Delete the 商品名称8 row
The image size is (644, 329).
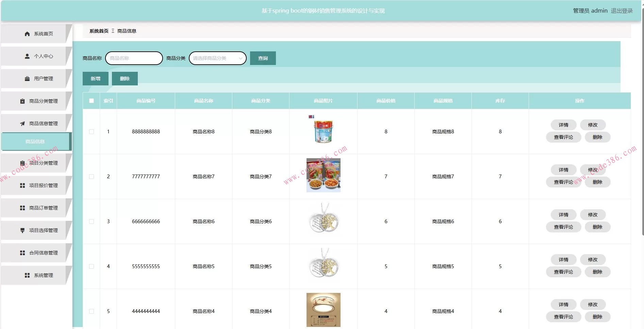(598, 137)
